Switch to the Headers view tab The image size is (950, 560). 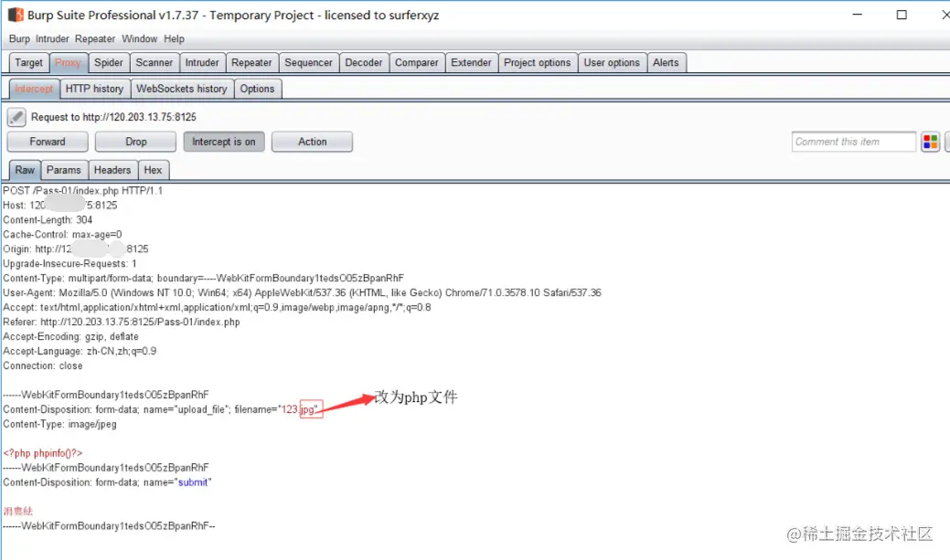tap(112, 170)
